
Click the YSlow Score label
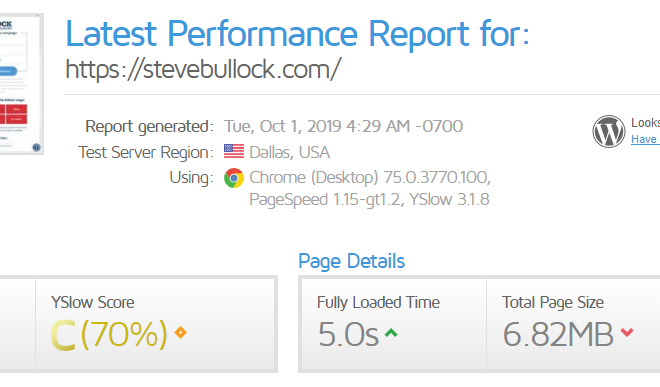coord(93,302)
